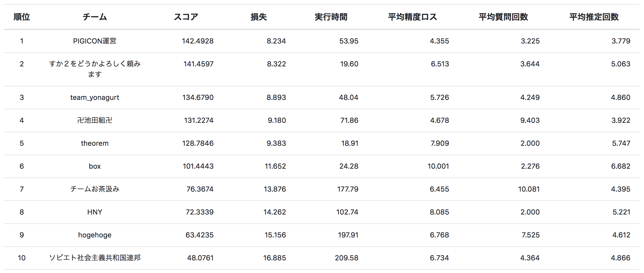Image resolution: width=644 pixels, height=273 pixels.
Task: Click the box team name
Action: click(94, 166)
